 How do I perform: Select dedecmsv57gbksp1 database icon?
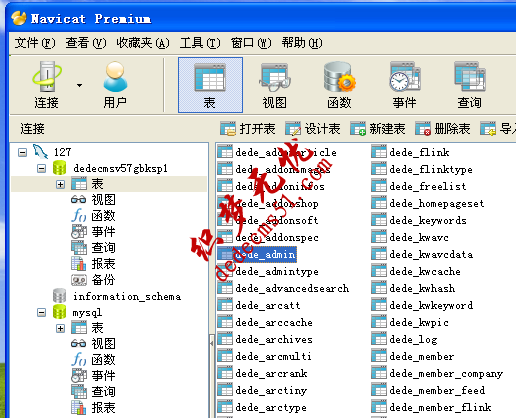click(59, 168)
